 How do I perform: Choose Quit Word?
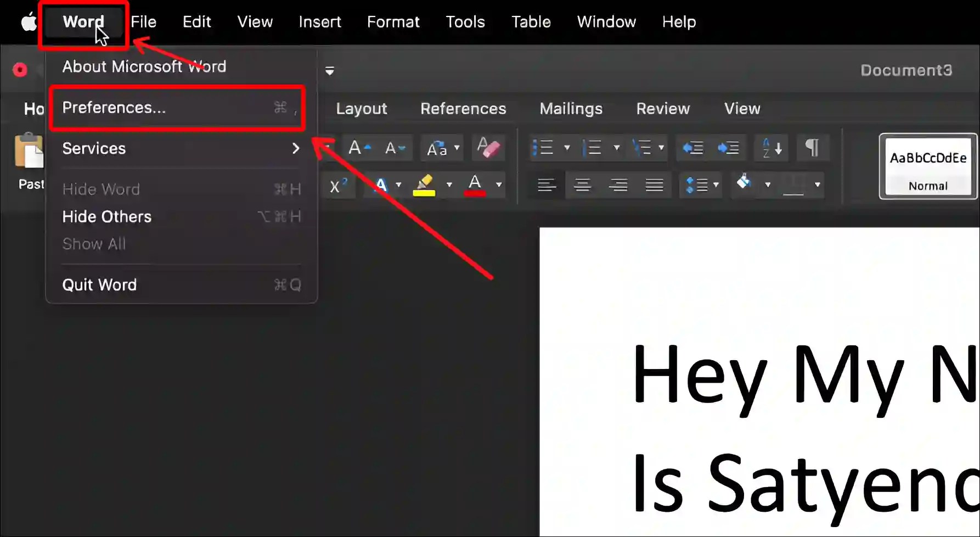tap(181, 285)
